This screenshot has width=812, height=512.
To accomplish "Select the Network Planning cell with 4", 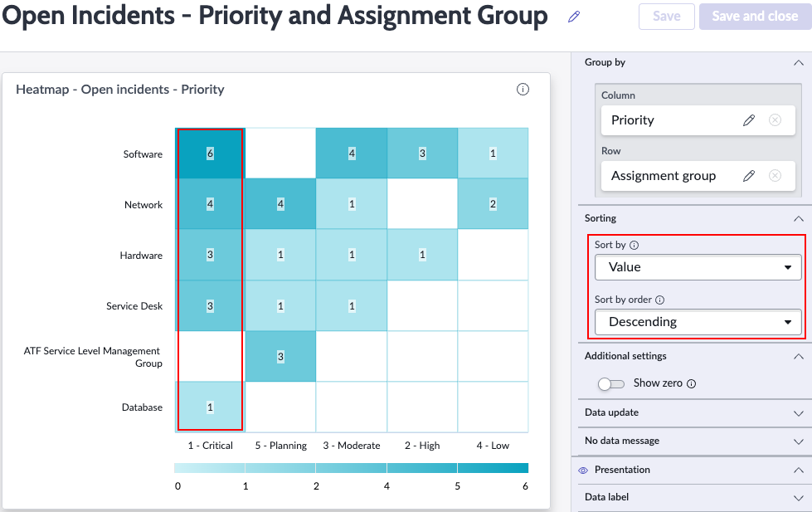I will (280, 203).
